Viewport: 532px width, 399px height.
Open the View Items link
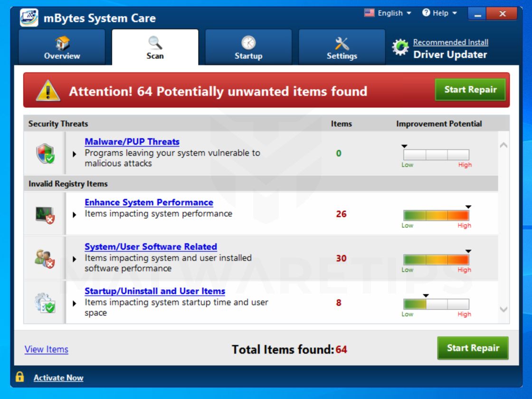pyautogui.click(x=46, y=349)
